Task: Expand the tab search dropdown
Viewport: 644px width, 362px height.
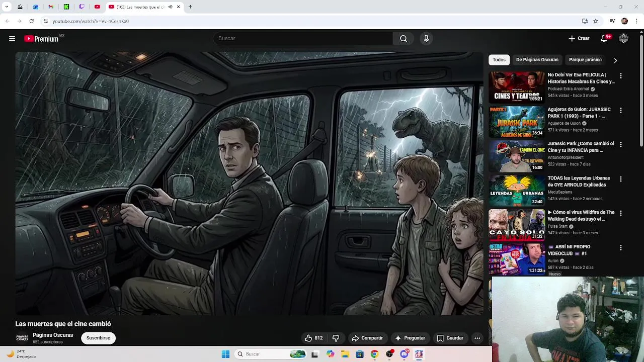Action: (7, 7)
